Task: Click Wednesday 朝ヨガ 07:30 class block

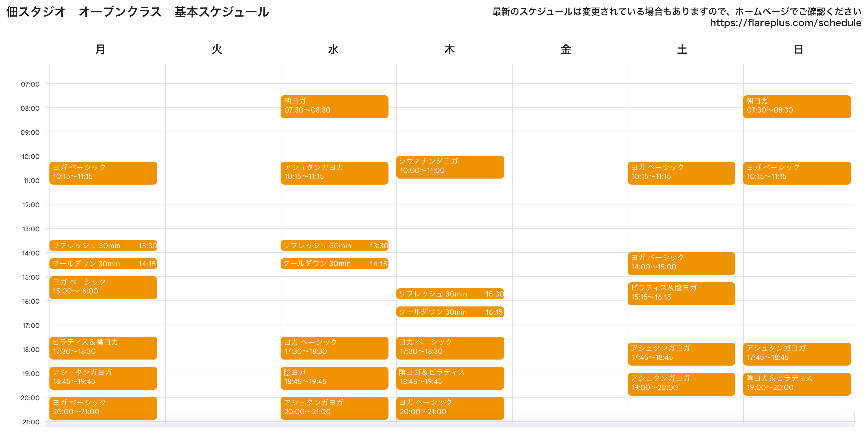Action: coord(334,106)
